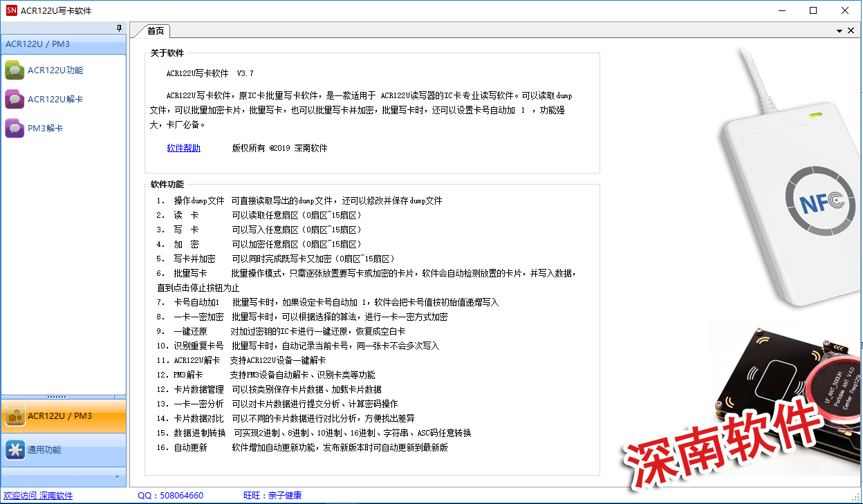Click the QQ：508064660 status entry

click(x=170, y=496)
